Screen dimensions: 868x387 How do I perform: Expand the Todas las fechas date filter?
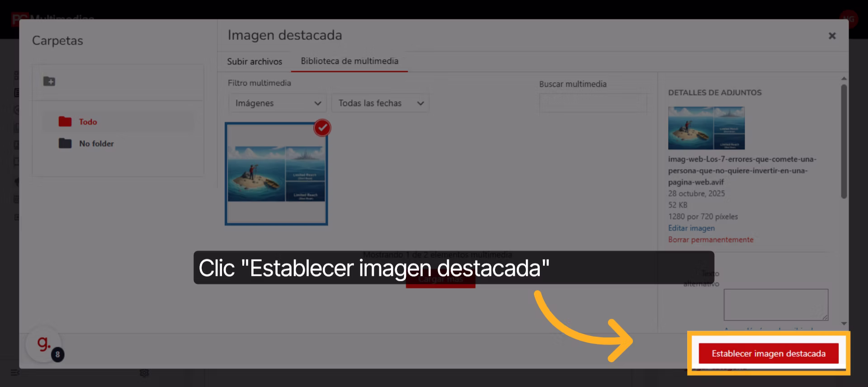380,103
